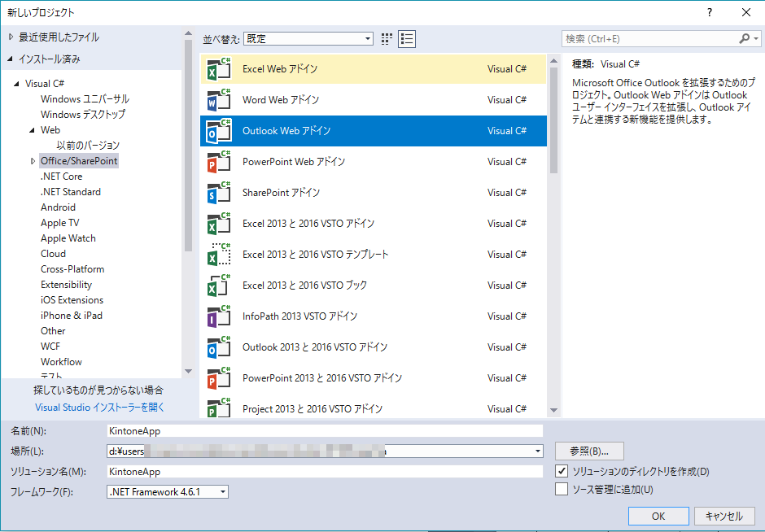This screenshot has height=532, width=765.
Task: Click the Excel VSTO workbook (ブック) icon
Action: click(219, 286)
